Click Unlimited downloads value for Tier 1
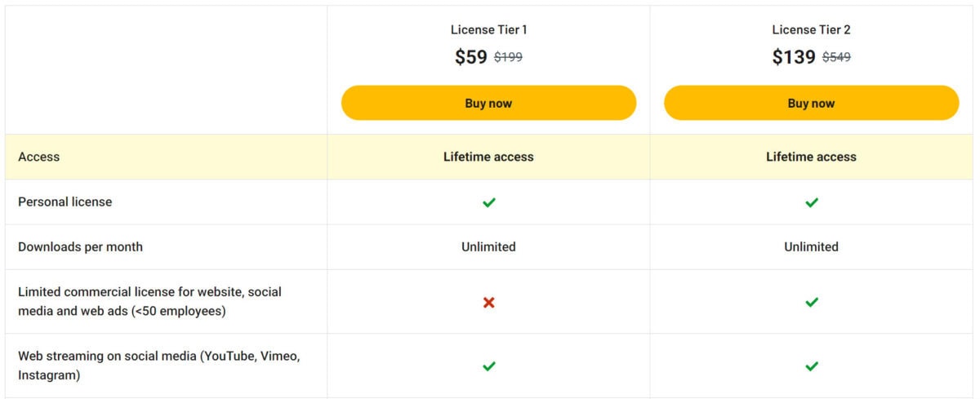980x399 pixels. 488,246
